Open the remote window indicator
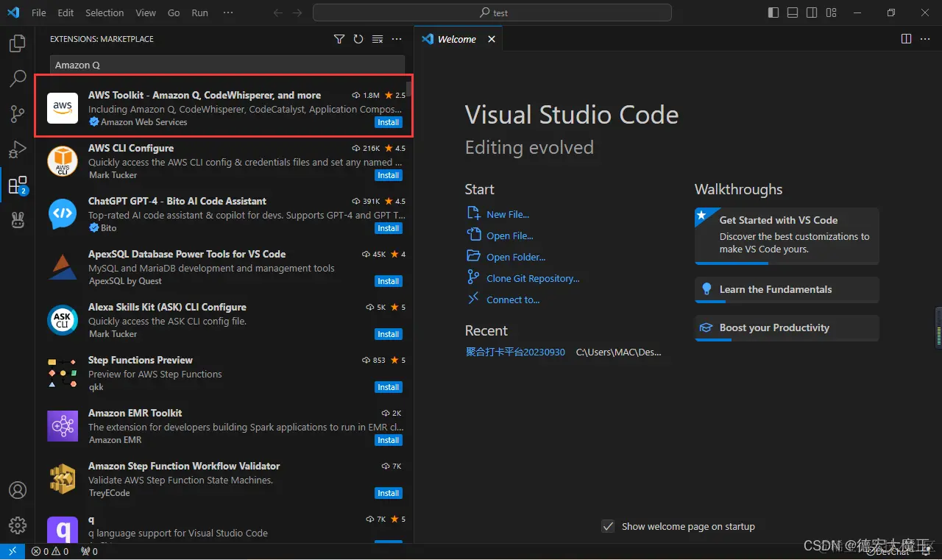The width and height of the screenshot is (942, 560). click(x=13, y=551)
